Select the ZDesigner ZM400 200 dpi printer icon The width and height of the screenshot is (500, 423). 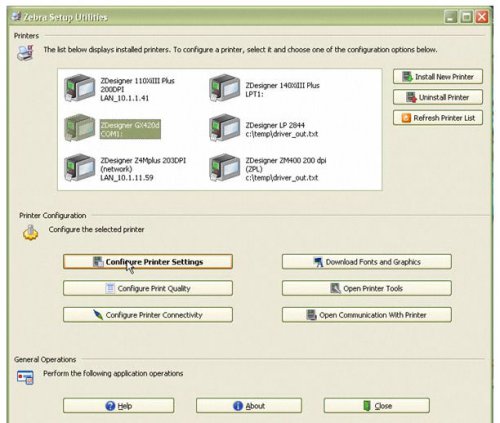pyautogui.click(x=225, y=167)
